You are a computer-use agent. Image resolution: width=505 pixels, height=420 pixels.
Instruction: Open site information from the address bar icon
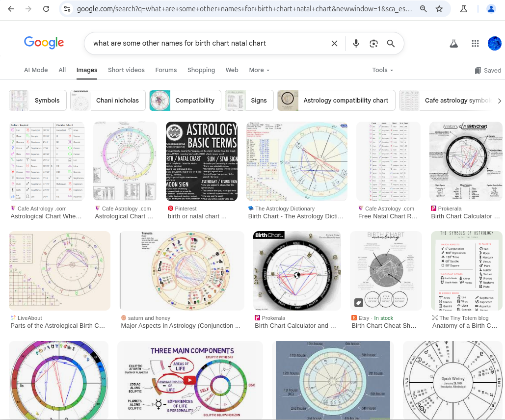pos(66,8)
